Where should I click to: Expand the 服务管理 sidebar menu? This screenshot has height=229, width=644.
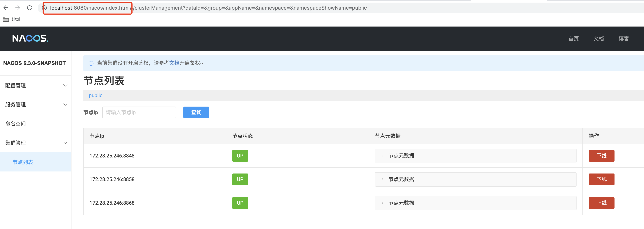coord(36,105)
